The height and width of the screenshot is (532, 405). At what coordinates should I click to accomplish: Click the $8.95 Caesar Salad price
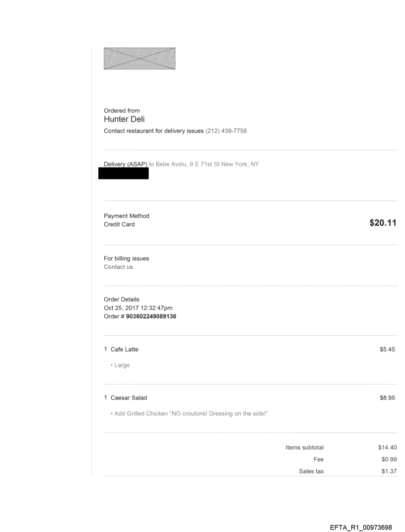click(387, 398)
